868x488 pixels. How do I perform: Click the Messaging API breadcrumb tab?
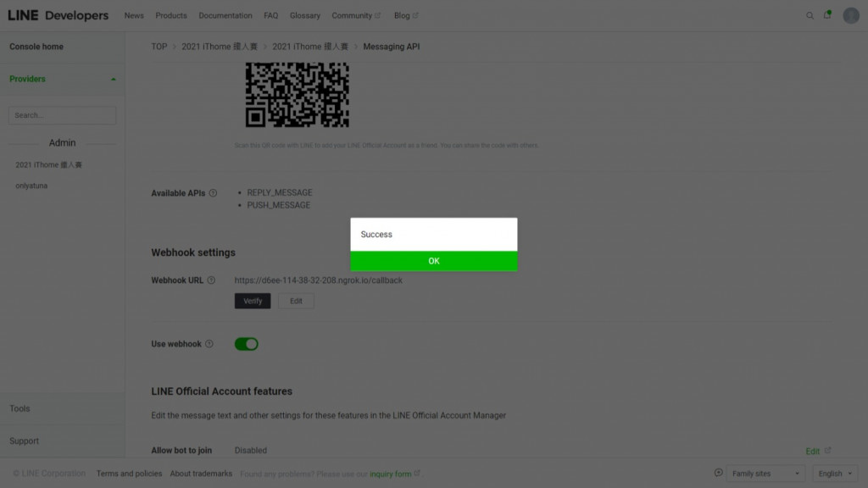392,47
